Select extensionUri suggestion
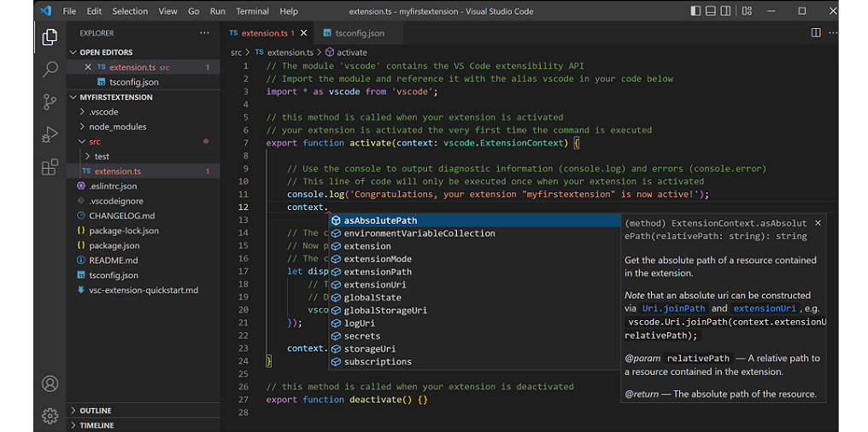This screenshot has width=868, height=432. click(x=474, y=285)
